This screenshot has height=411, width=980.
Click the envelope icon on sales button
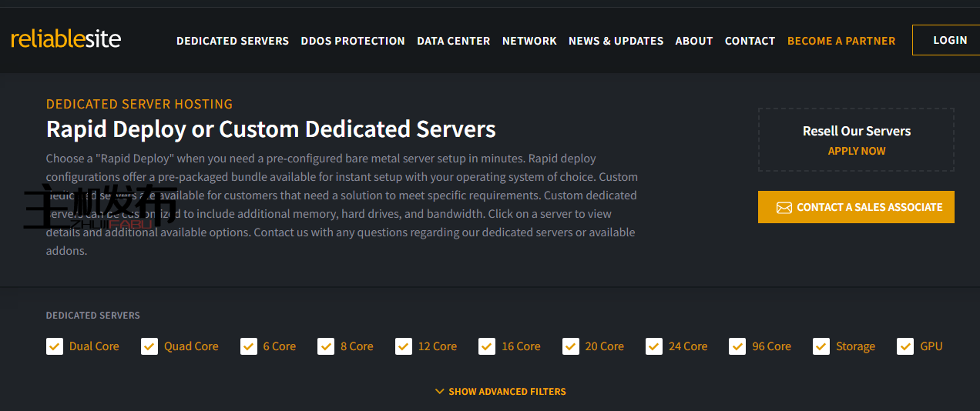[784, 208]
